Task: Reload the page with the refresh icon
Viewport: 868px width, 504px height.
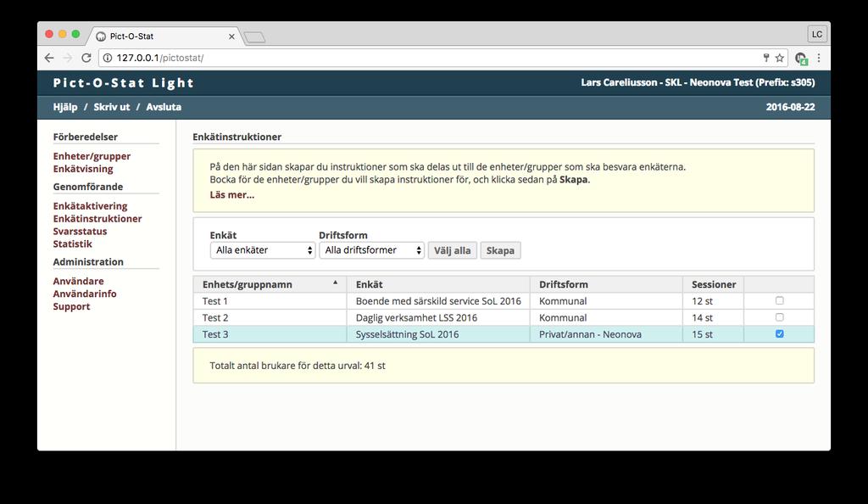Action: [x=86, y=58]
